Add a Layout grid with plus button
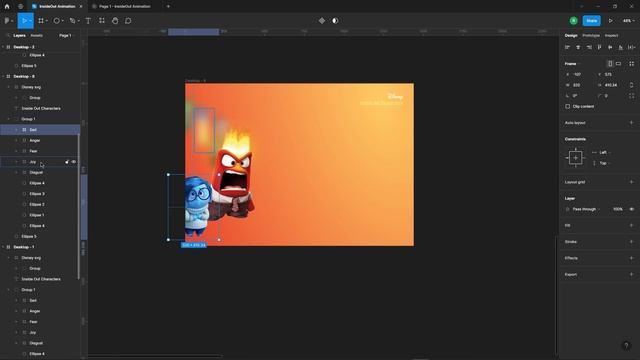The width and height of the screenshot is (640, 360). (631, 182)
